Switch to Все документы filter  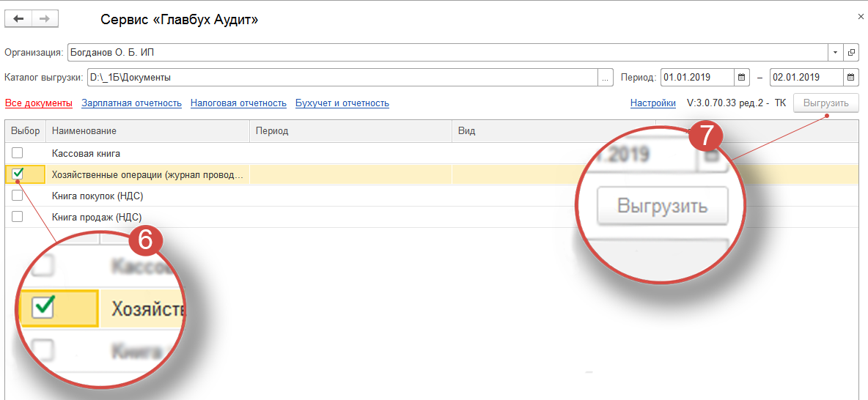point(38,103)
